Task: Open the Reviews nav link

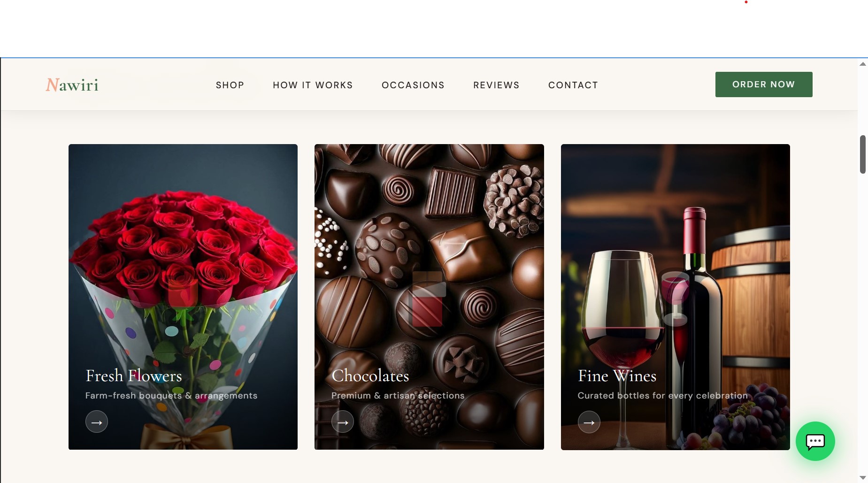Action: [496, 85]
